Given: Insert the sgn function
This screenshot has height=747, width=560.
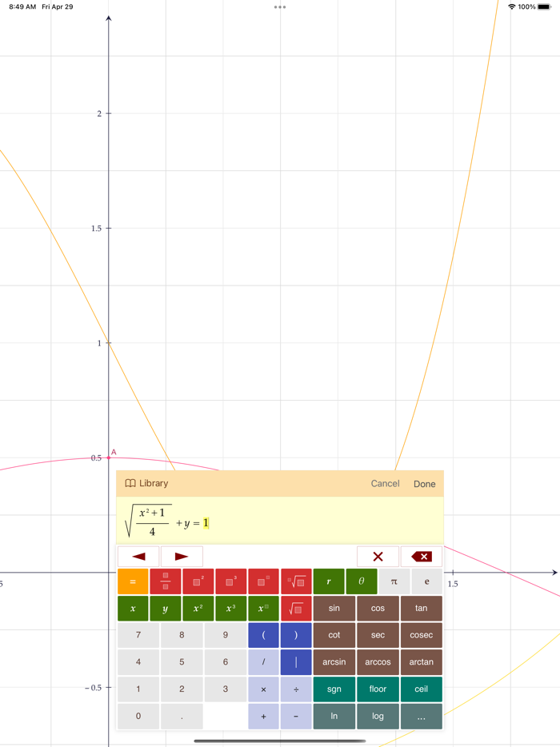Looking at the screenshot, I should (x=334, y=689).
